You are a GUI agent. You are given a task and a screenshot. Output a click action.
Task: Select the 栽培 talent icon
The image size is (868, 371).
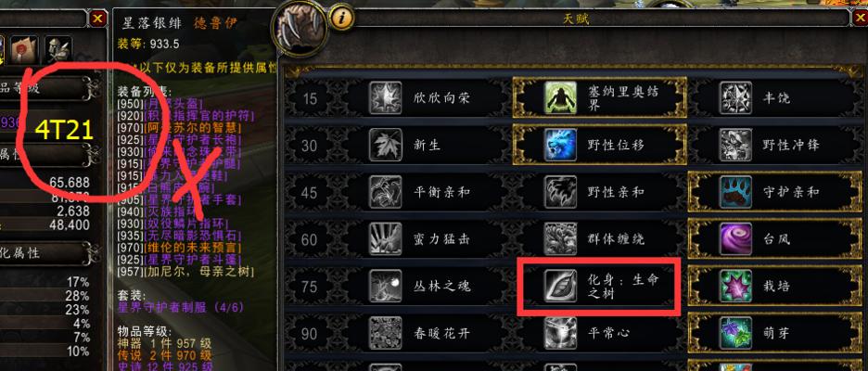735,287
